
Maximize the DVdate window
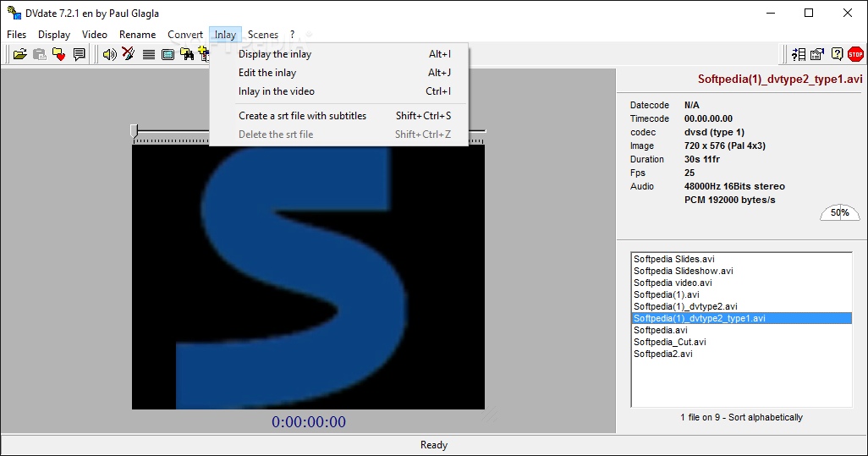tap(809, 13)
